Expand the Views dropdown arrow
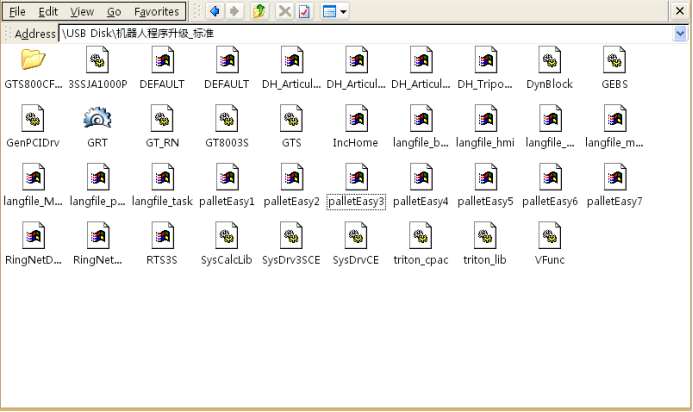Image resolution: width=693 pixels, height=412 pixels. coord(343,11)
